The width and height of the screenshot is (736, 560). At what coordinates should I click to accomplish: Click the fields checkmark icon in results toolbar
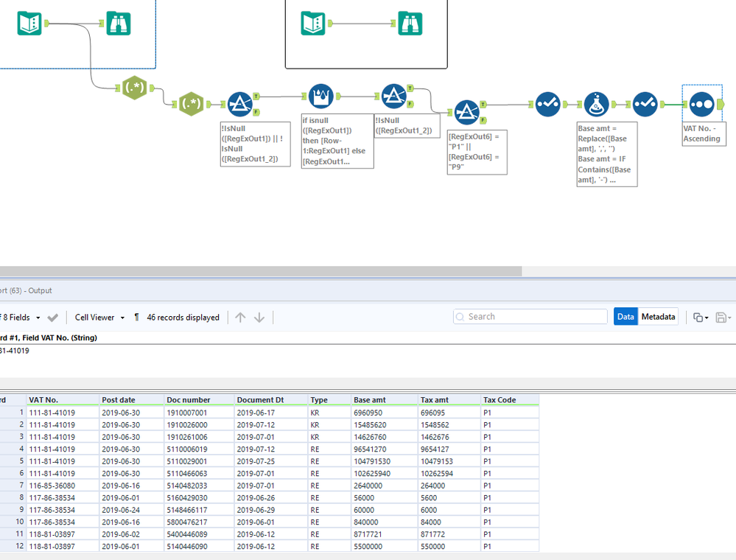(x=52, y=318)
